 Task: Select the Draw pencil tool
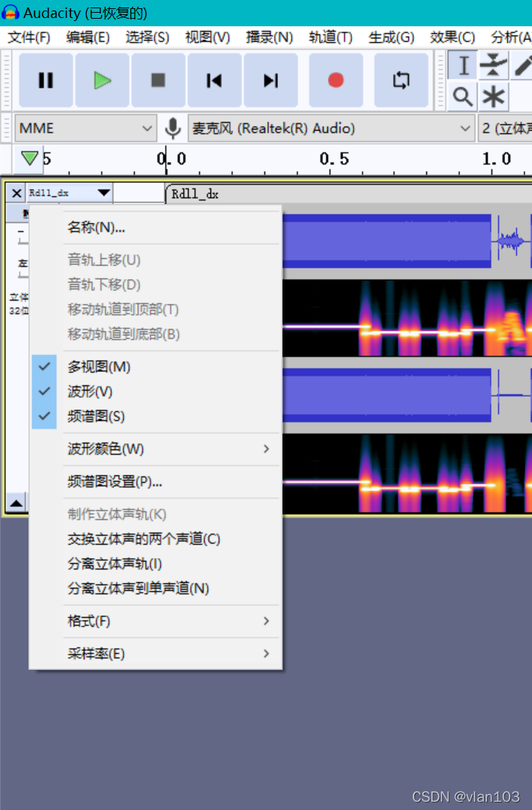tap(522, 65)
